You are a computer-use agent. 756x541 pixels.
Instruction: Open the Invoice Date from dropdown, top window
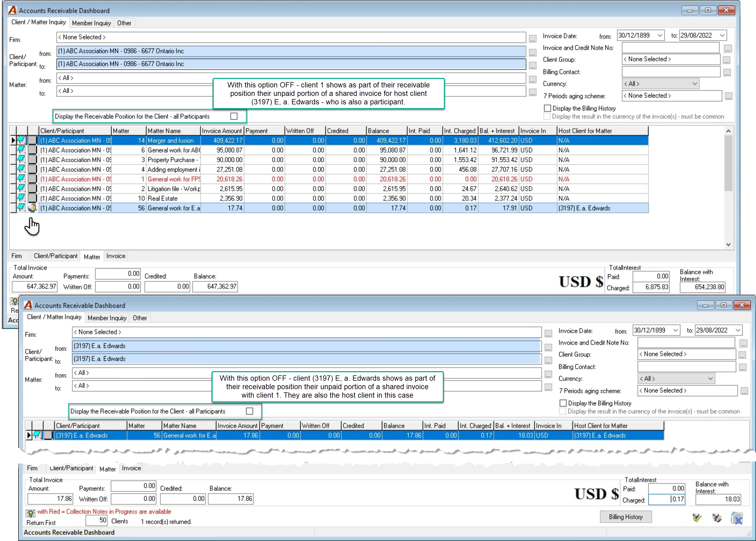[660, 35]
